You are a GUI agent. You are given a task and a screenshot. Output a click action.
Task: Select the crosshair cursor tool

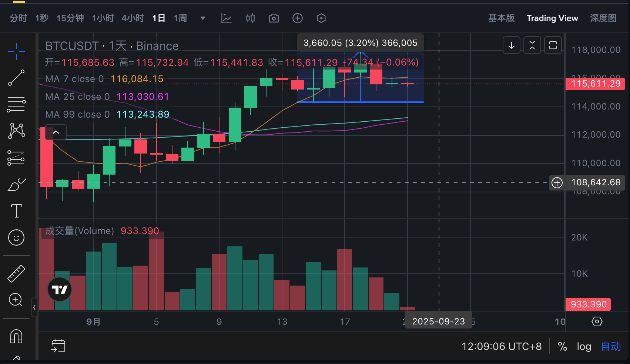click(16, 51)
